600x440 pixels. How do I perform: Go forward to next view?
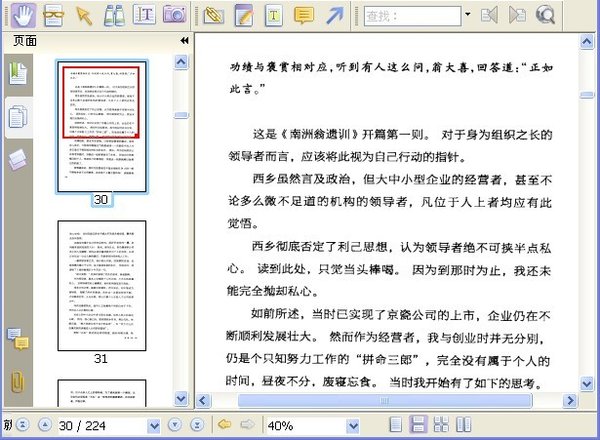247,424
